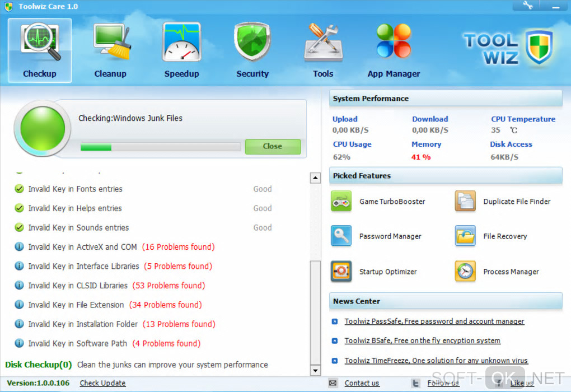Click the Picked Features header
Image resolution: width=571 pixels, height=392 pixels.
click(446, 176)
